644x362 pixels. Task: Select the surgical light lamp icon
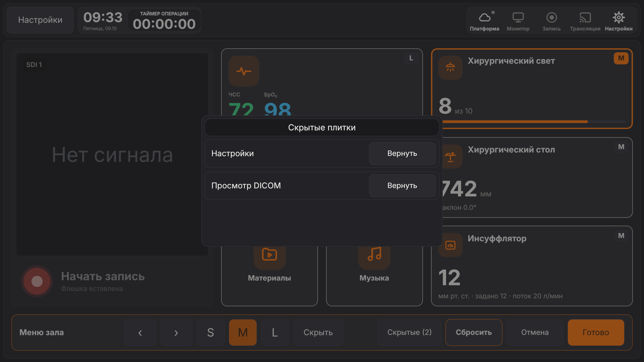[x=450, y=68]
